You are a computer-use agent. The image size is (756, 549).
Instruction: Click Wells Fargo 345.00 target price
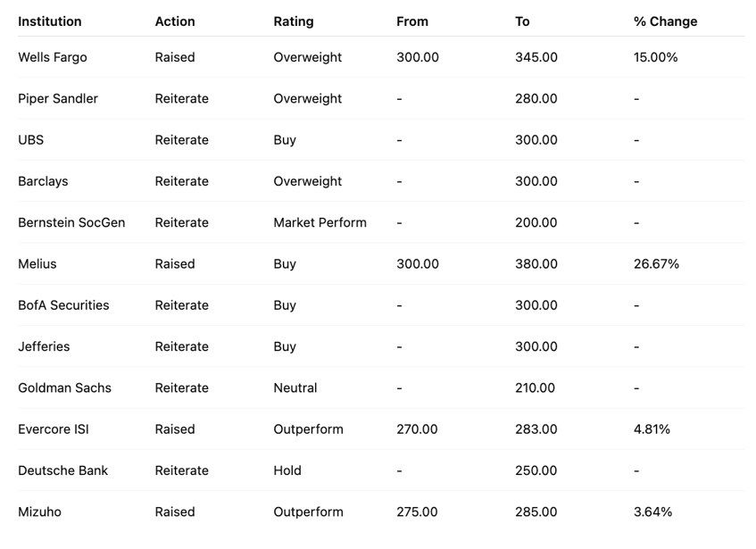(x=536, y=57)
